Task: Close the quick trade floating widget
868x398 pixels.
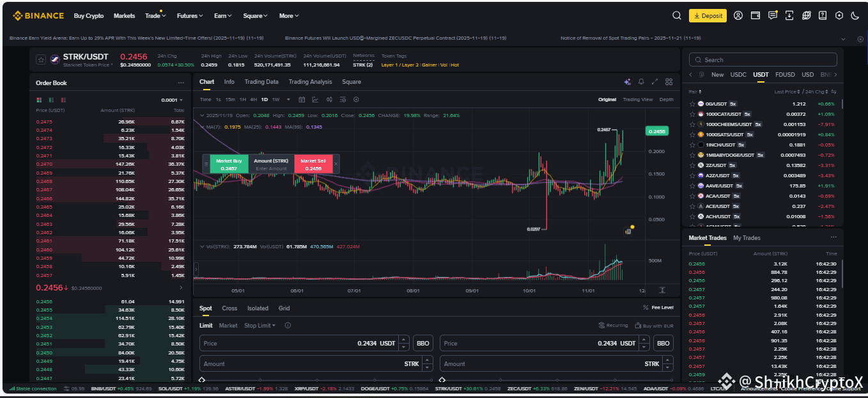Action: coord(336,164)
